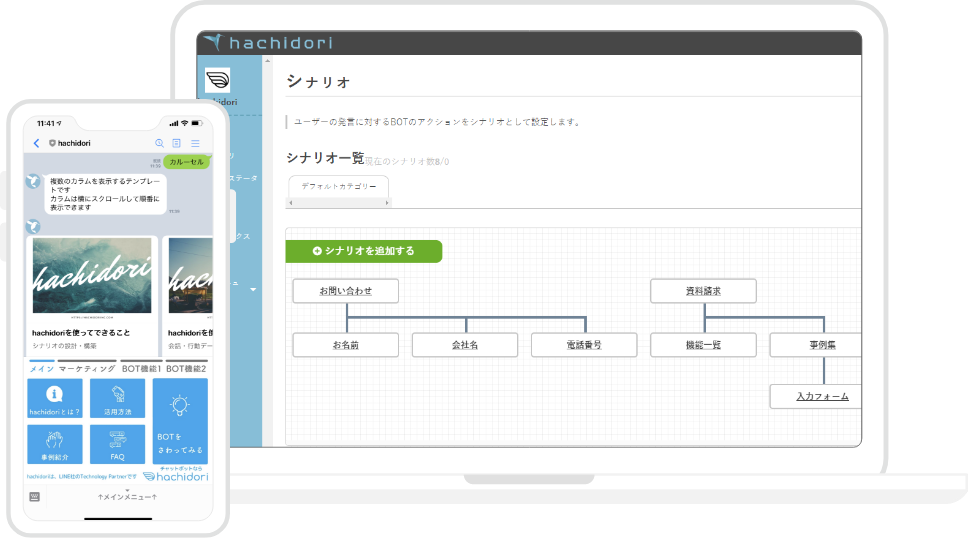Viewport: 969px width, 538px height.
Task: Open the 入力フォーム scenario node
Action: [x=821, y=396]
